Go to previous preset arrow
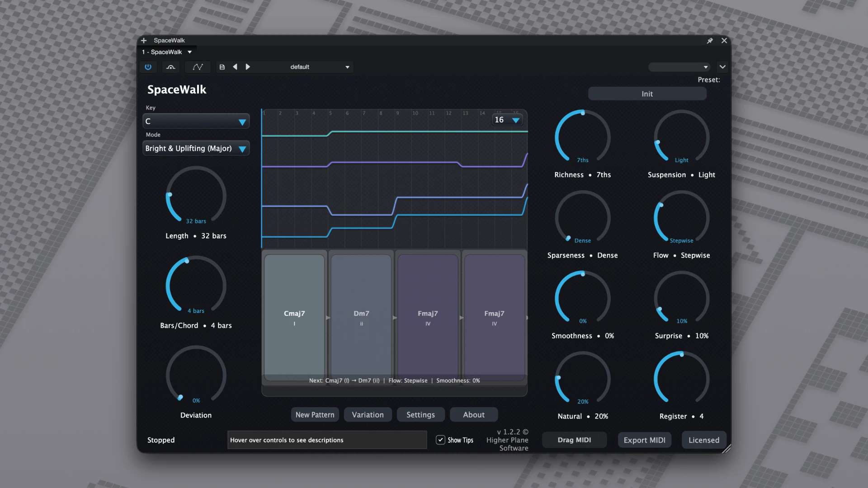Screen dimensions: 868x488 click(235, 67)
